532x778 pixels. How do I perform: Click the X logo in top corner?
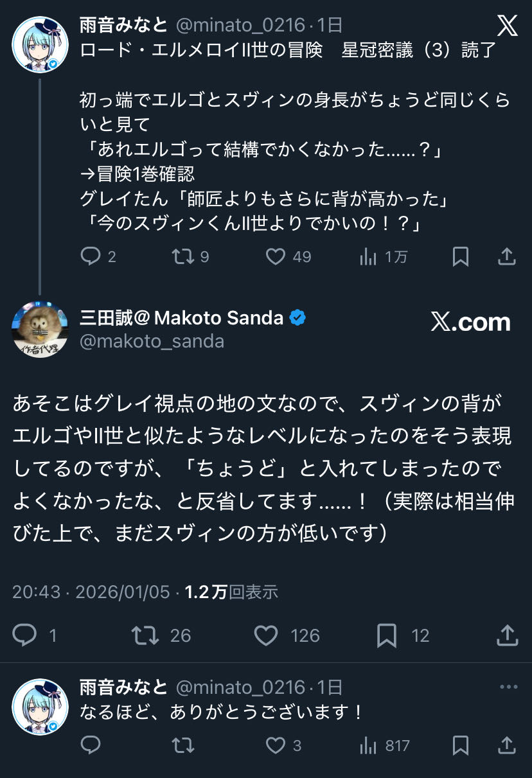(507, 26)
